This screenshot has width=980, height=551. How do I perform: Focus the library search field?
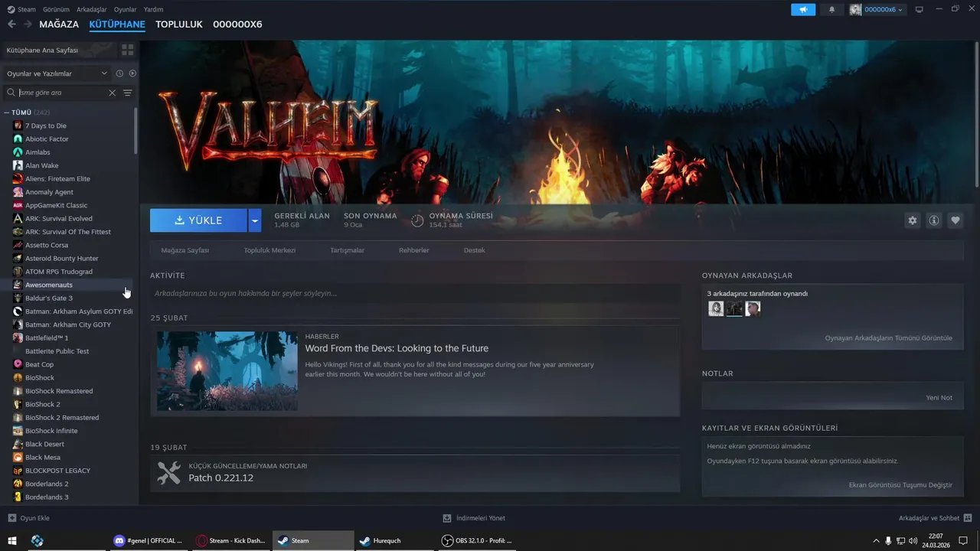[x=62, y=93]
